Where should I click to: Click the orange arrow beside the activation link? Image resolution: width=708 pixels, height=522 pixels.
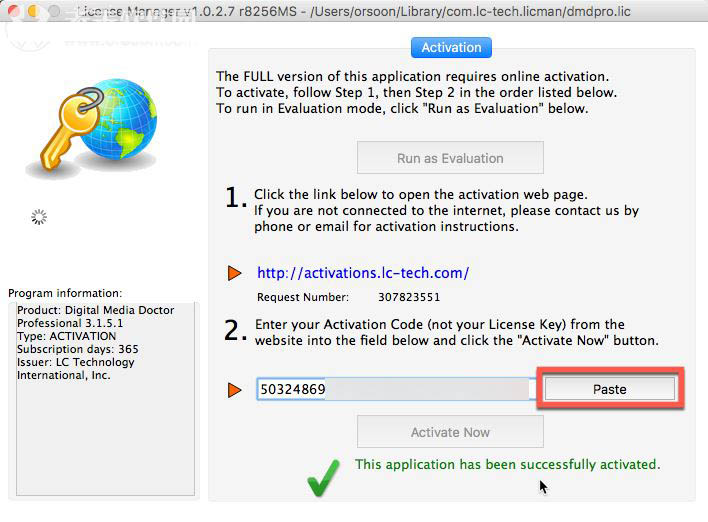[234, 273]
